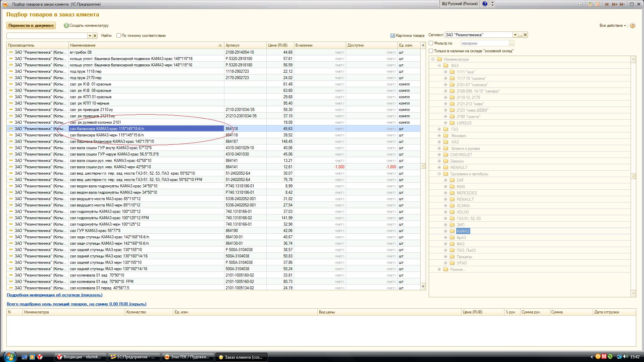Screen dimensions: 644x362
Task: Click the Создать номенклатуру plus icon
Action: [66, 25]
